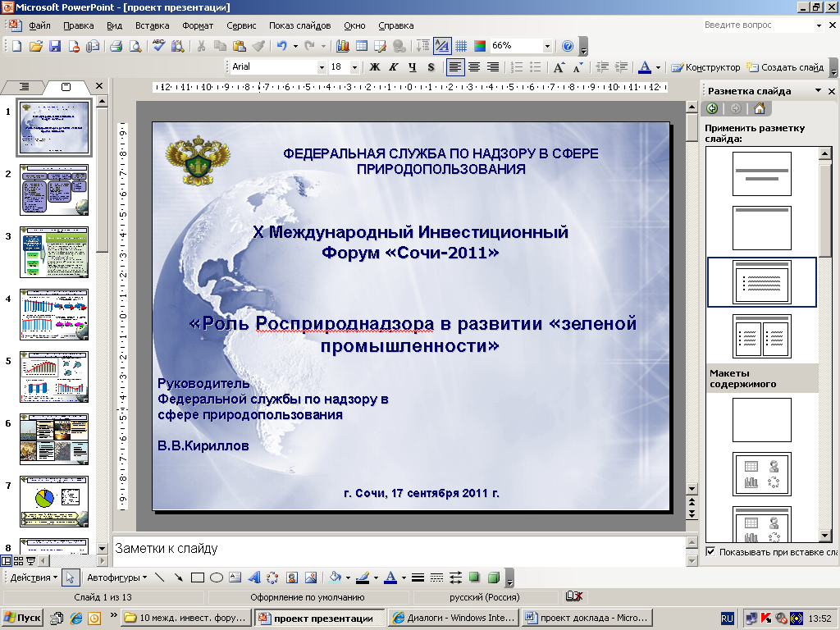Toggle the Show Grid button
This screenshot has width=840, height=630.
point(461,46)
